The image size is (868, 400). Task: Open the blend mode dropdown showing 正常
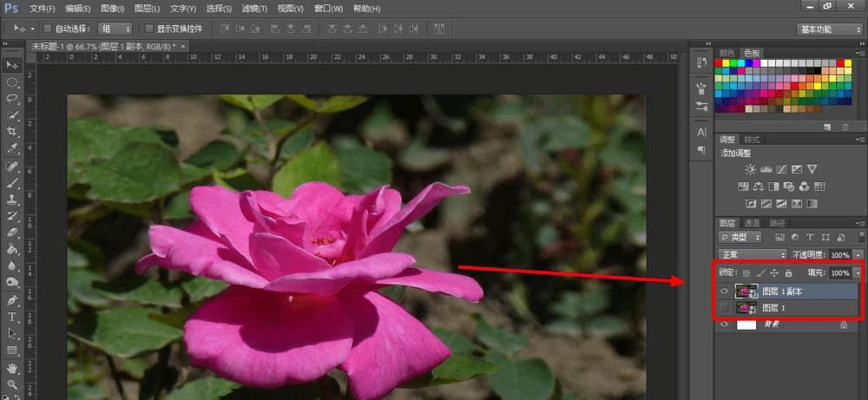(x=752, y=255)
